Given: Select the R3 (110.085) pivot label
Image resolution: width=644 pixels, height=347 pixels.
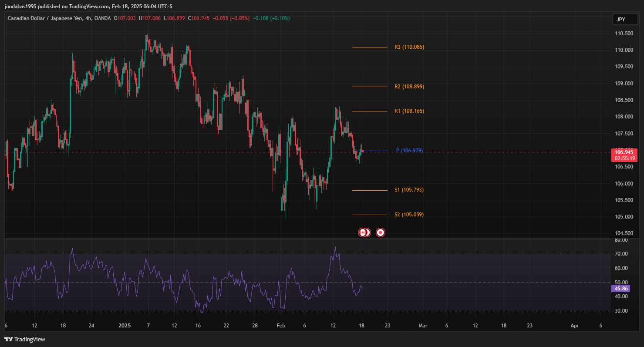Looking at the screenshot, I should 409,47.
